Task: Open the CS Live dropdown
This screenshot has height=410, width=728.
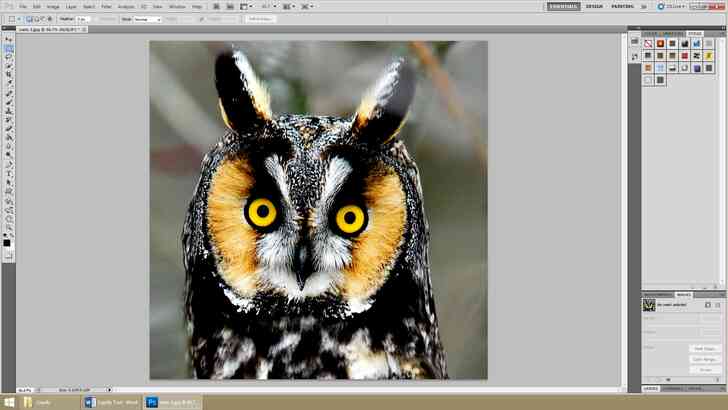Action: click(672, 7)
